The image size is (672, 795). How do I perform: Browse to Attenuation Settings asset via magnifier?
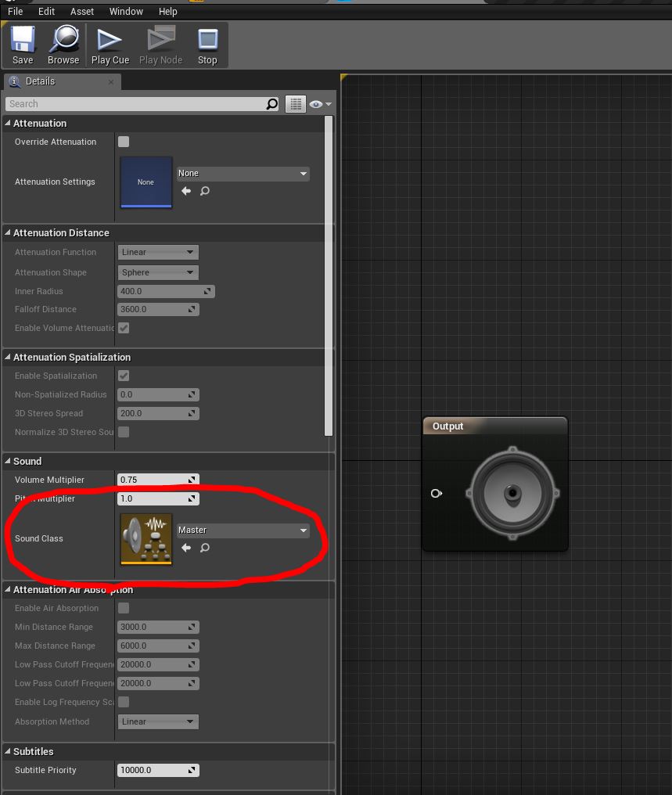pos(204,190)
